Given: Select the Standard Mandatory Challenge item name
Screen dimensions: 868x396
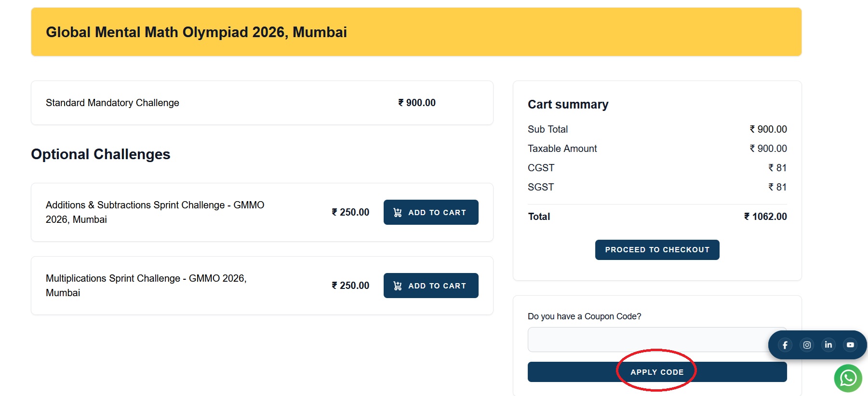Looking at the screenshot, I should pos(112,103).
